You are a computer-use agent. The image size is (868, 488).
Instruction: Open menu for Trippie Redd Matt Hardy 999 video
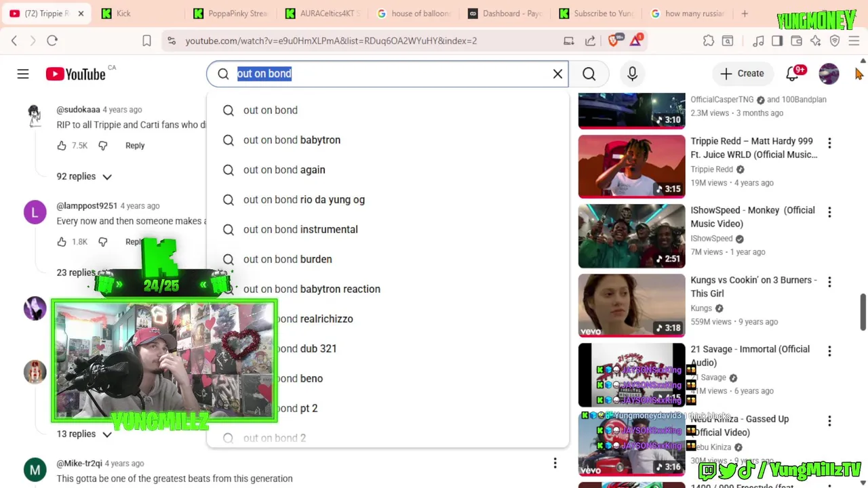coord(829,143)
